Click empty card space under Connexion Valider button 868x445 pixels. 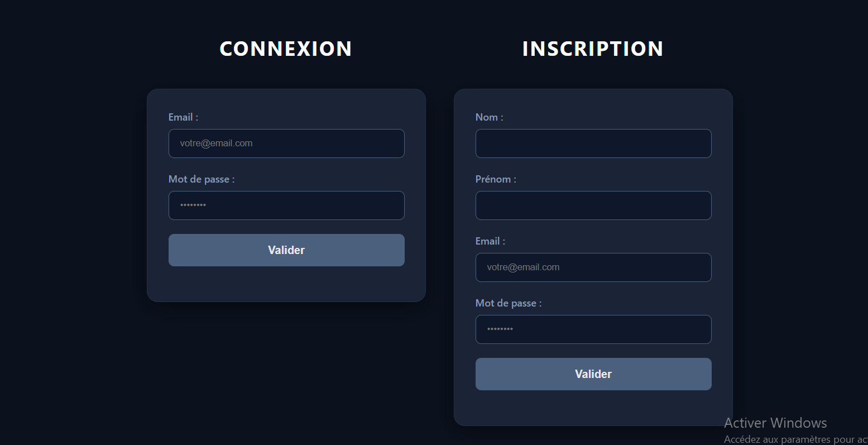[x=286, y=284]
